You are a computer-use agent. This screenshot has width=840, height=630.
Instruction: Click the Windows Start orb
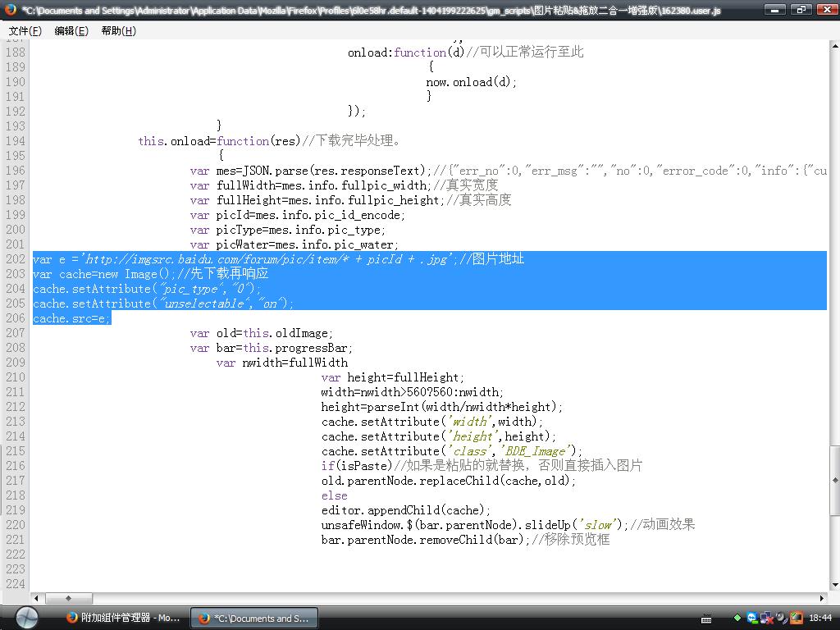click(x=27, y=618)
